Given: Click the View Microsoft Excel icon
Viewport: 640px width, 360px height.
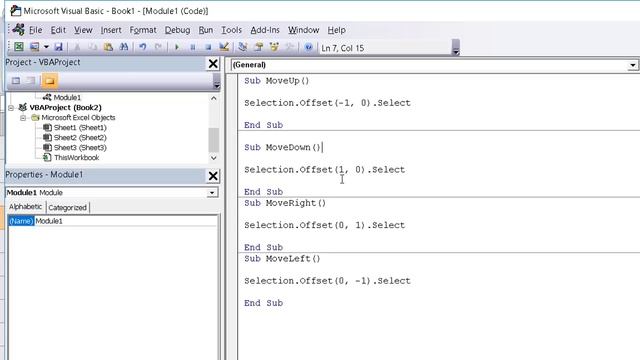Looking at the screenshot, I should (19, 47).
